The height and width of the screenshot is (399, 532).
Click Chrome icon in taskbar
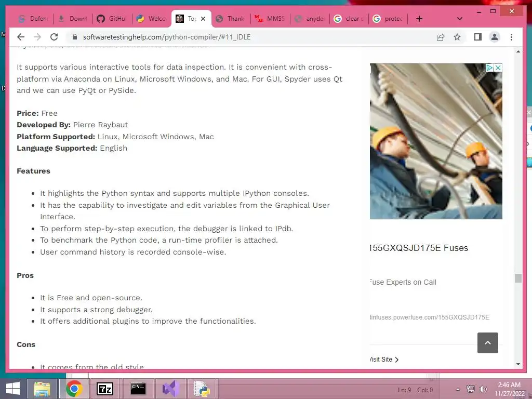click(74, 389)
